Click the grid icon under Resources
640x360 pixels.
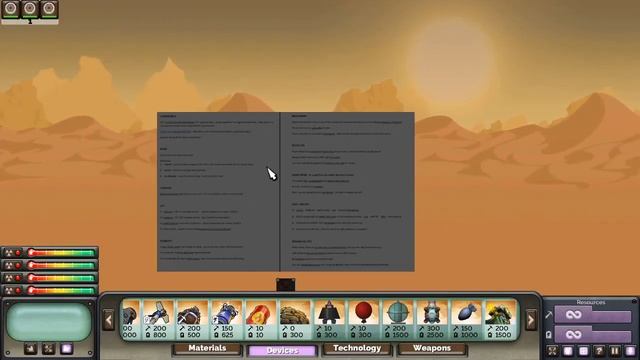[x=583, y=351]
